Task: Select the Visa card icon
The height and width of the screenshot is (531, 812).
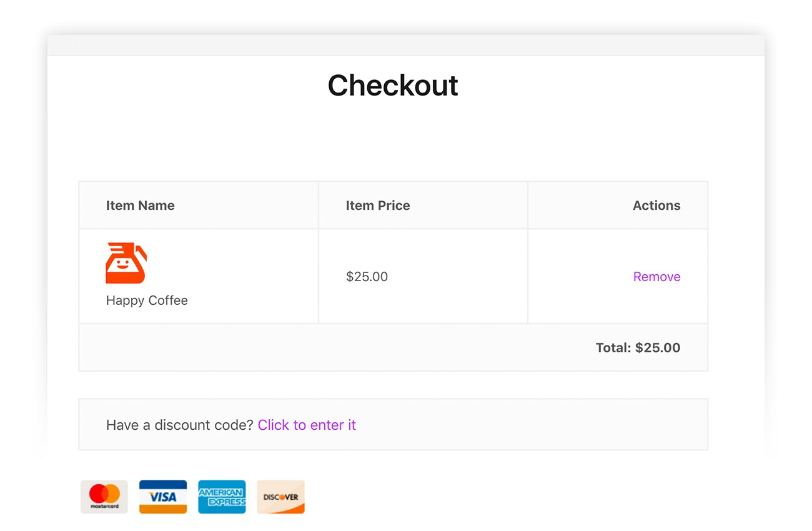Action: 162,497
